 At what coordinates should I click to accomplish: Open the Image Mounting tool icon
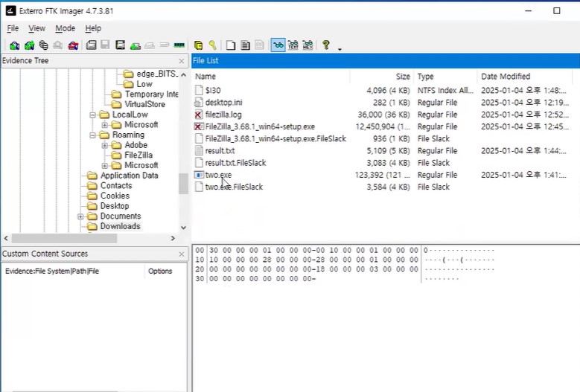[x=44, y=45]
